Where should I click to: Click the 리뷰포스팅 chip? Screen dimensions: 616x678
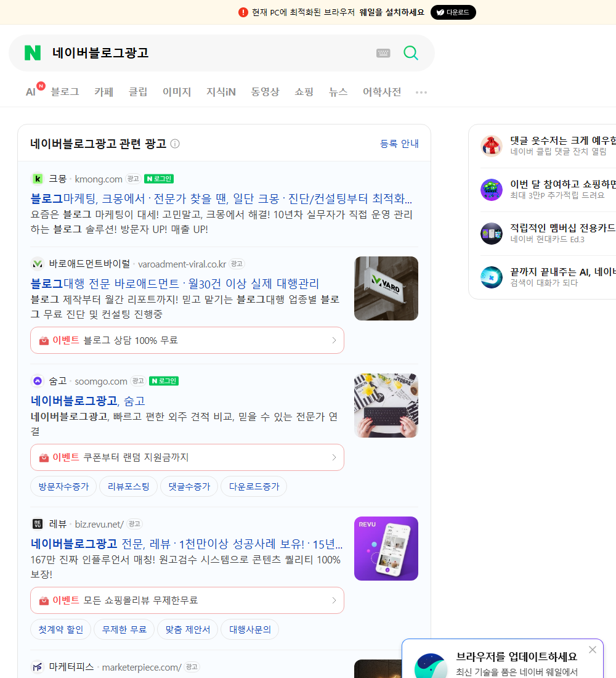128,486
